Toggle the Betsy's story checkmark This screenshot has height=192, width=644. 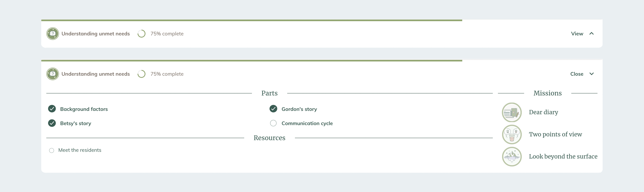tap(52, 123)
